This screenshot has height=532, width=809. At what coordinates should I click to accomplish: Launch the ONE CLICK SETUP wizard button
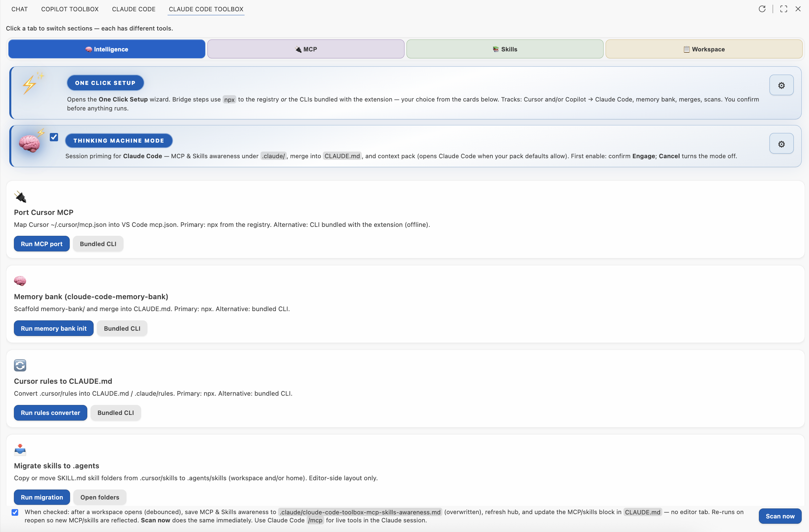(106, 83)
